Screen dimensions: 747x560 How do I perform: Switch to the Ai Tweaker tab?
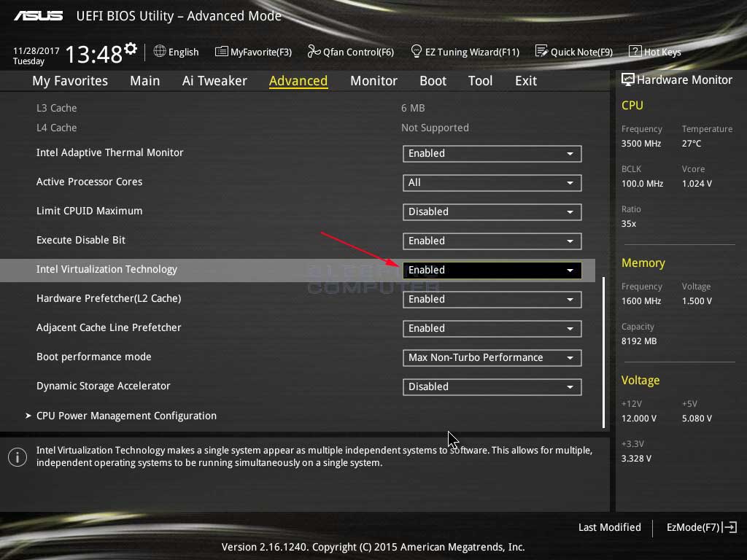pos(214,80)
